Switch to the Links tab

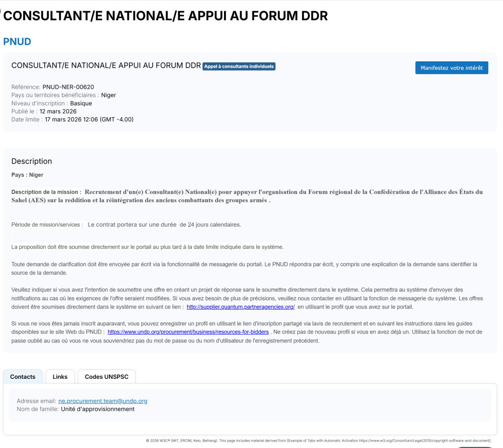pyautogui.click(x=60, y=377)
